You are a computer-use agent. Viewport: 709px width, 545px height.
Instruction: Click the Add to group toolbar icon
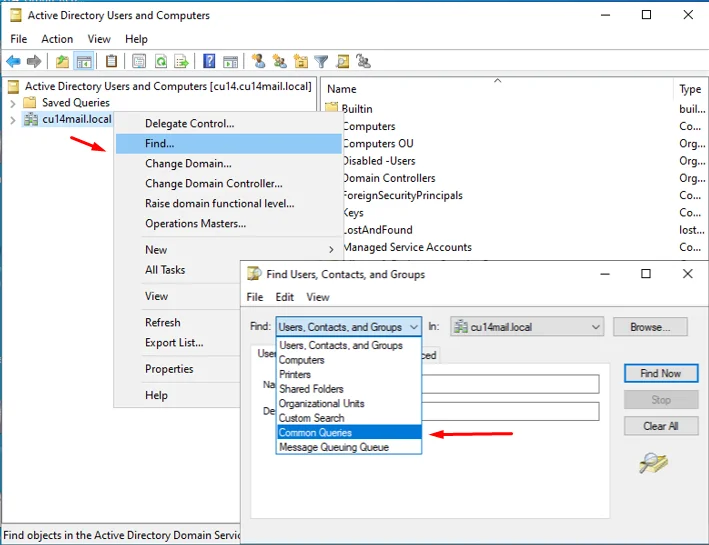click(364, 61)
